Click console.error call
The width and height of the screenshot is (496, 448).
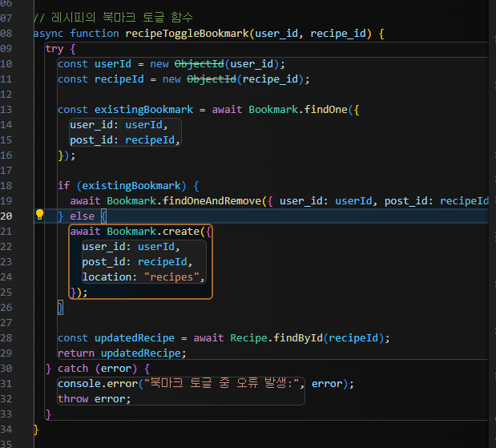(x=98, y=384)
